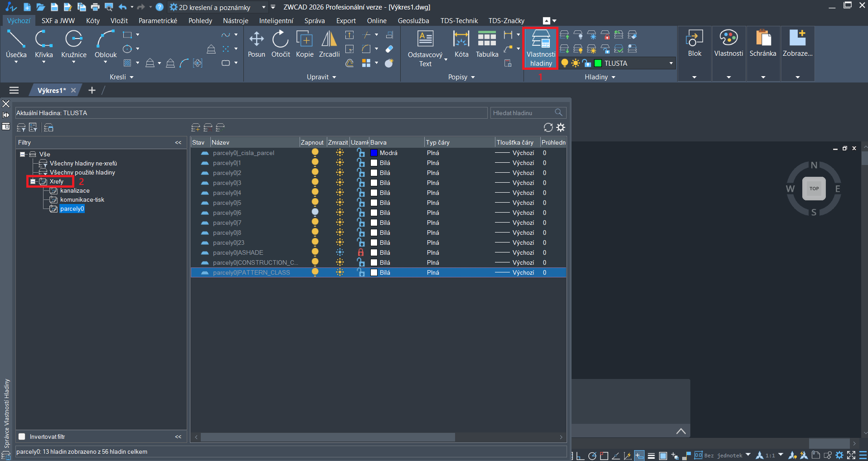Activate the Posun move tool
The height and width of the screenshot is (461, 868).
(x=256, y=44)
